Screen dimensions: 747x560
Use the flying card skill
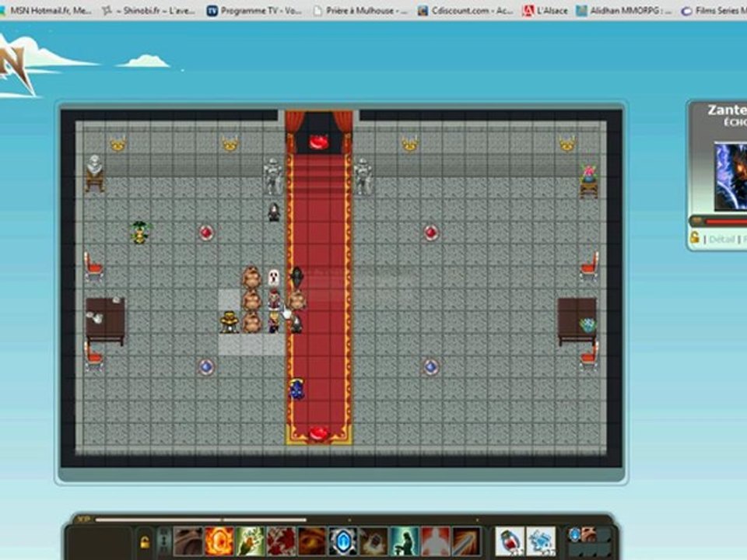click(x=373, y=541)
